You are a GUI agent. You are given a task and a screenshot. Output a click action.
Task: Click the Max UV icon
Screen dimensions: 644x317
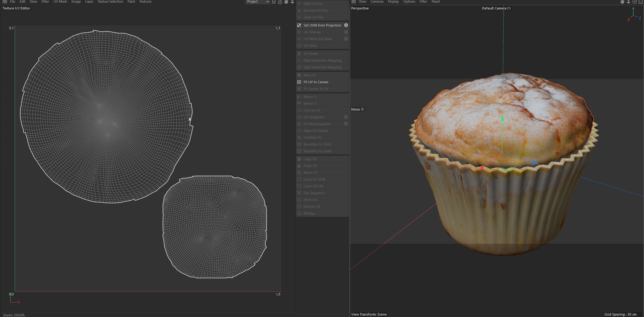(299, 75)
